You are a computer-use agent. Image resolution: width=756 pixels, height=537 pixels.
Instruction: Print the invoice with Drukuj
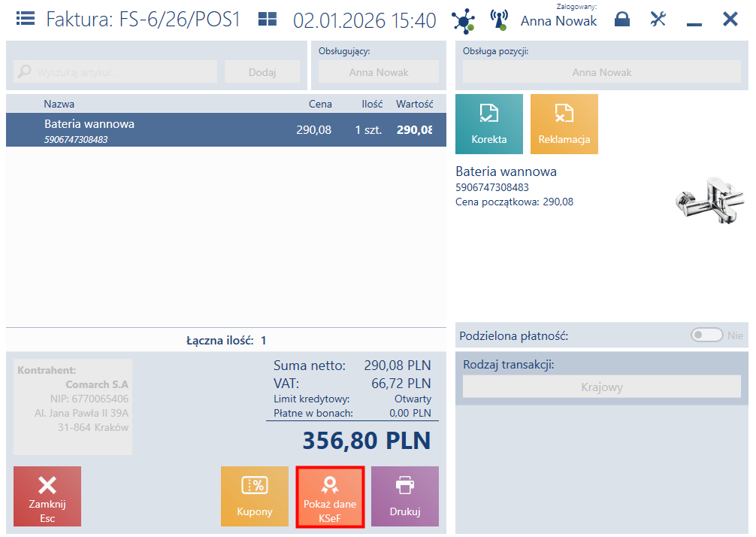coord(405,496)
